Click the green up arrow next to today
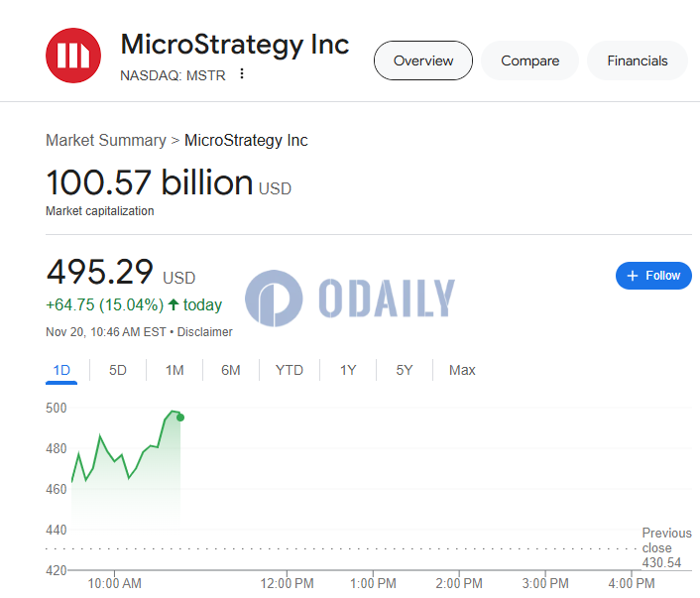The width and height of the screenshot is (700, 598). (174, 305)
